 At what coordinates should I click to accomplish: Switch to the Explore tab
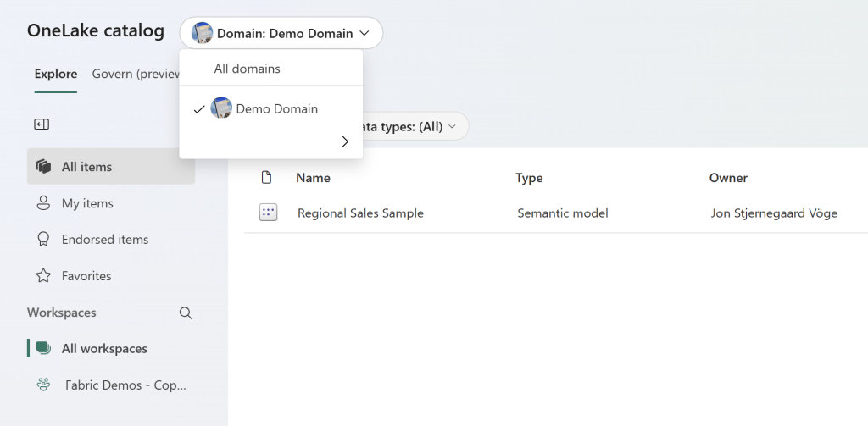point(56,75)
